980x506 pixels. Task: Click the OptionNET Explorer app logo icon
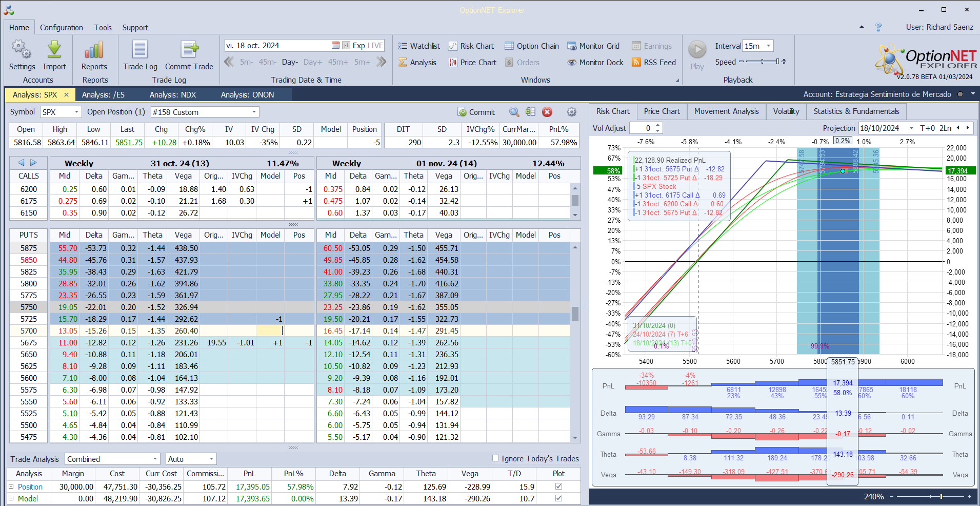tap(9, 10)
